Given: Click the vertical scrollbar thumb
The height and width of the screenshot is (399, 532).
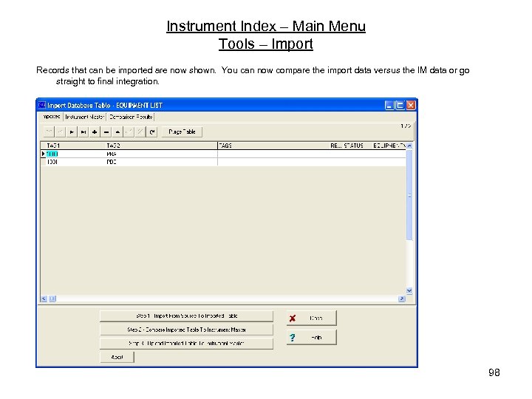Looking at the screenshot, I should [409, 195].
